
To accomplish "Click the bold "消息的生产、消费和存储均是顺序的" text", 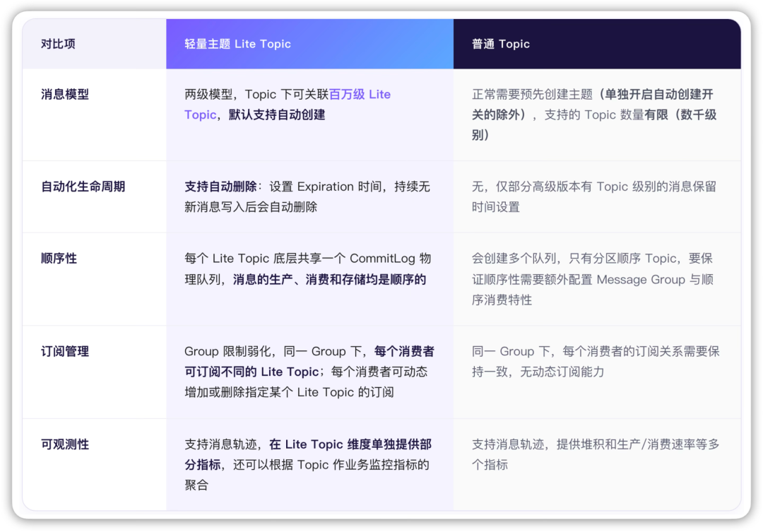I will 329,279.
